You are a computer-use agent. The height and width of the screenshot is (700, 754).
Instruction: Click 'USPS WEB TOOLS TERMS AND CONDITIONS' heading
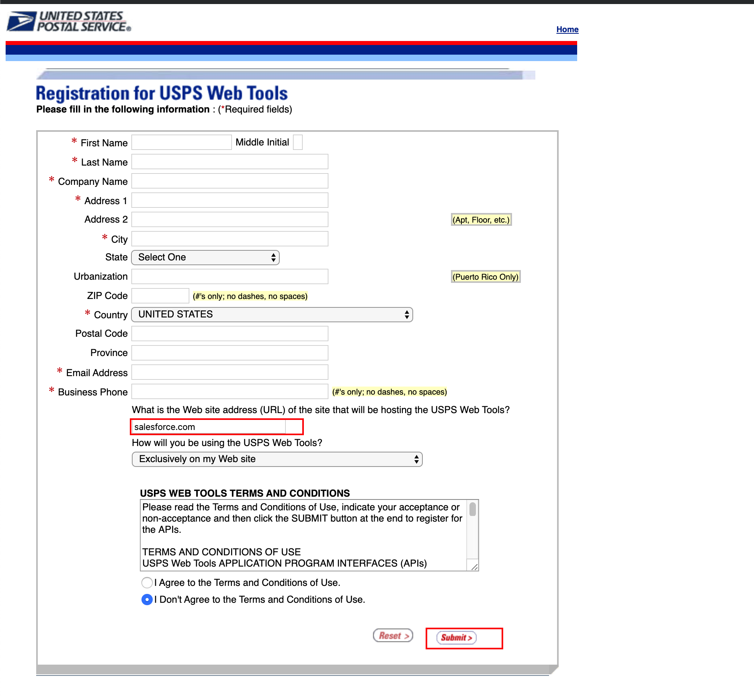(245, 493)
